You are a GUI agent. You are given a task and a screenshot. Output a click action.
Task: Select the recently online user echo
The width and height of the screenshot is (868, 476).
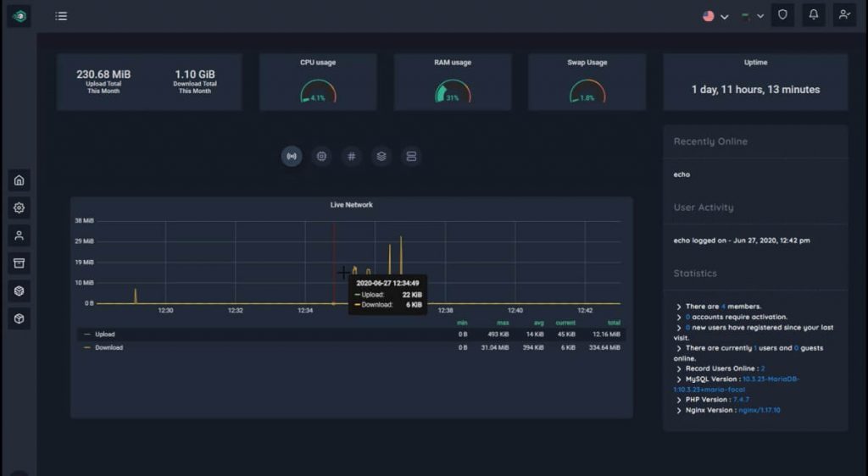682,174
